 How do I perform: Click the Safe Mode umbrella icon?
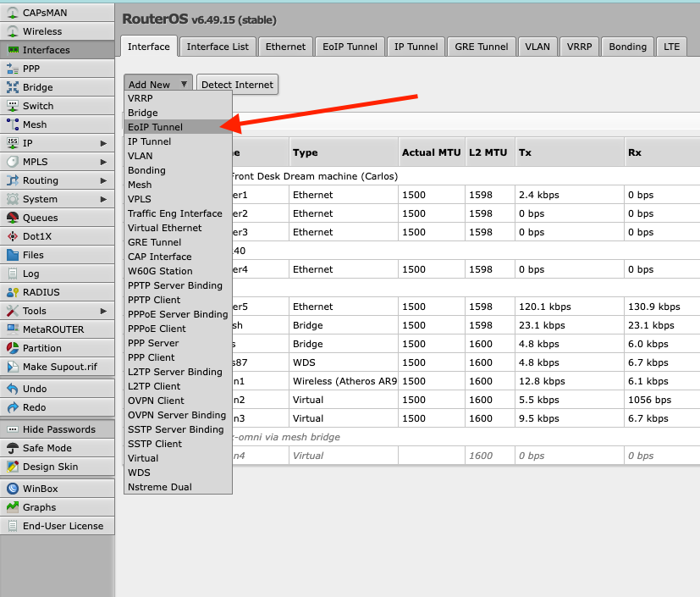[13, 448]
